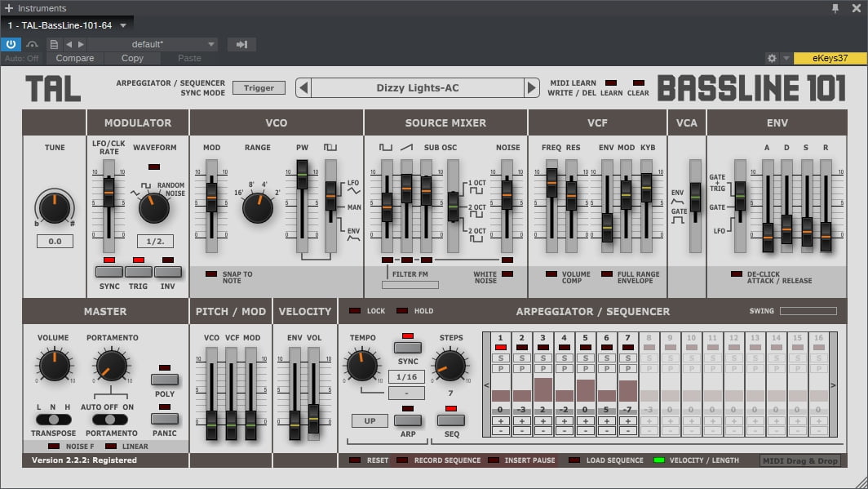Image resolution: width=868 pixels, height=489 pixels.
Task: Click the Auto: Off option
Action: point(21,58)
